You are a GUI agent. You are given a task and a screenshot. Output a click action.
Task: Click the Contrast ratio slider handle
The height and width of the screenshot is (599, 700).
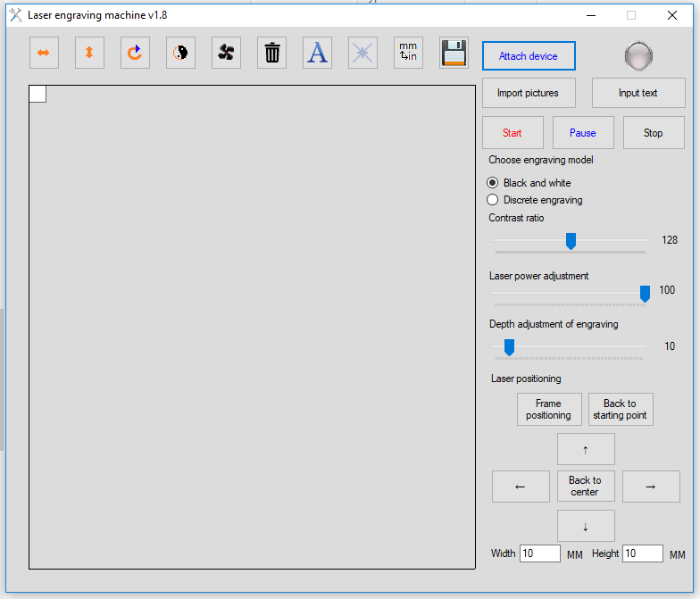[571, 241]
